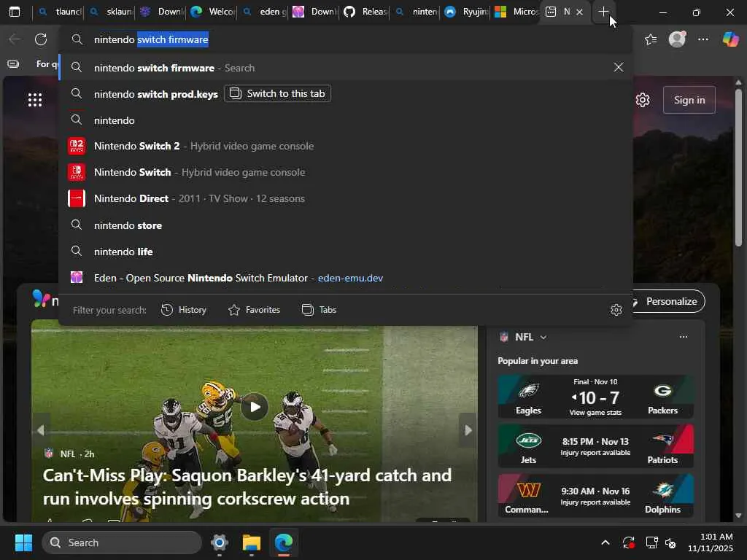The image size is (747, 560).
Task: Switch to the GitHub Releases tab
Action: point(365,12)
